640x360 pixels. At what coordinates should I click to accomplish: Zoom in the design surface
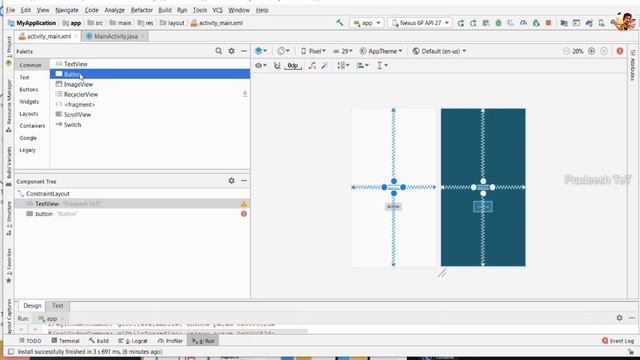pyautogui.click(x=591, y=51)
